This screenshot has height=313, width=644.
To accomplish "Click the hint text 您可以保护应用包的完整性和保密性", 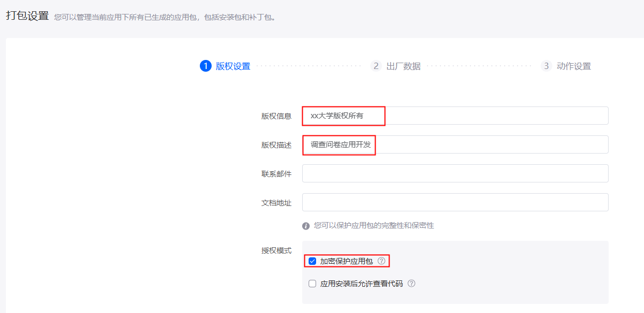I will [x=374, y=226].
